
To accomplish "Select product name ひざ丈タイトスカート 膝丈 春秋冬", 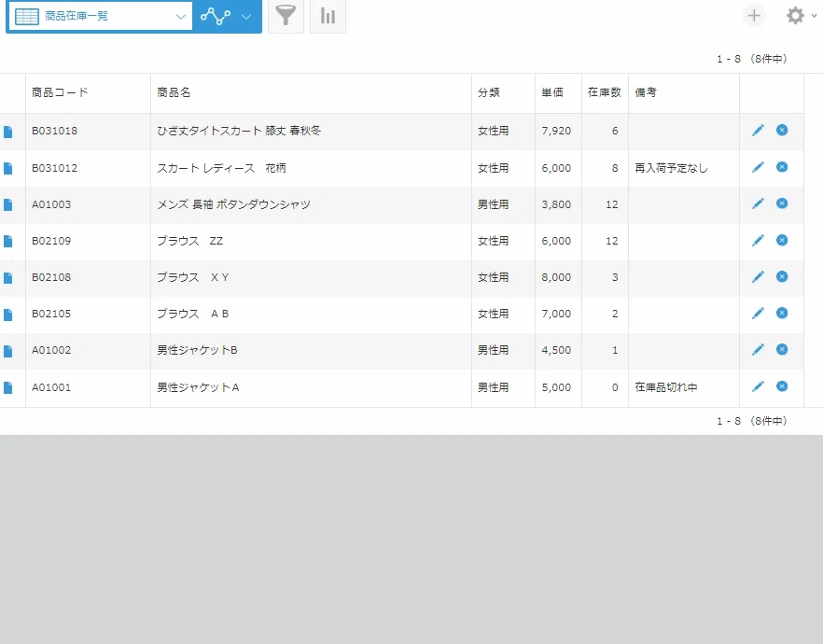I will click(239, 131).
